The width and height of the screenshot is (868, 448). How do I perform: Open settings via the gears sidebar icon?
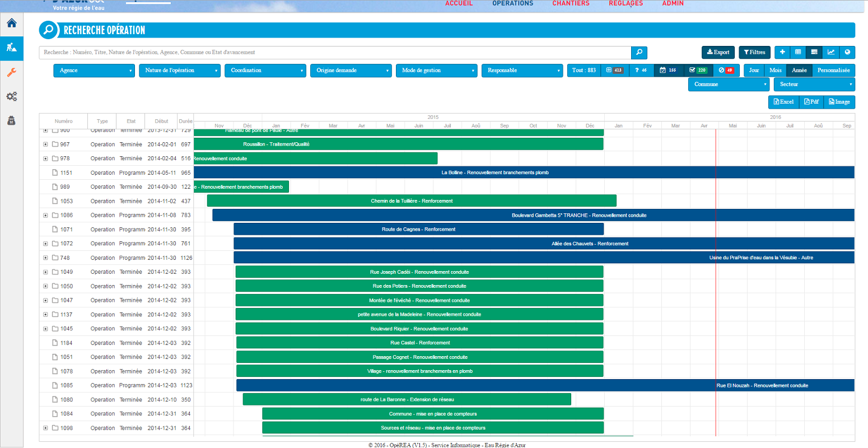[11, 96]
